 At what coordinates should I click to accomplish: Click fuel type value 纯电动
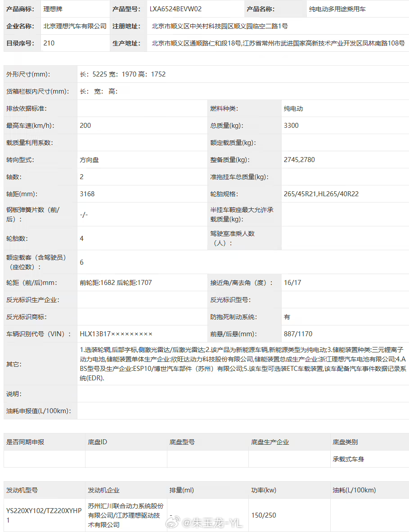click(x=293, y=108)
